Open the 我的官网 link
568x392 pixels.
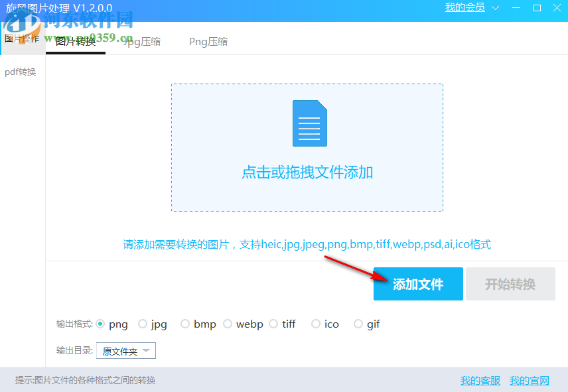click(529, 380)
